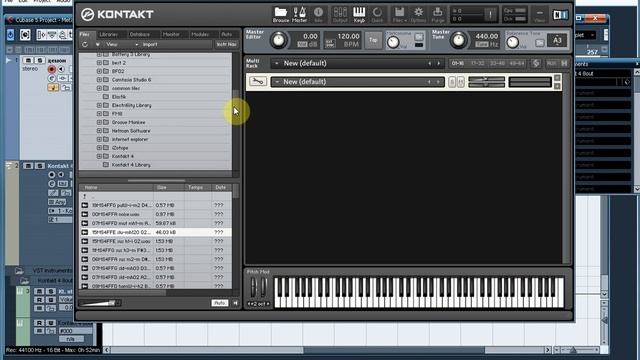Navigate up one folder in file list
The image size is (640, 360).
click(x=84, y=196)
